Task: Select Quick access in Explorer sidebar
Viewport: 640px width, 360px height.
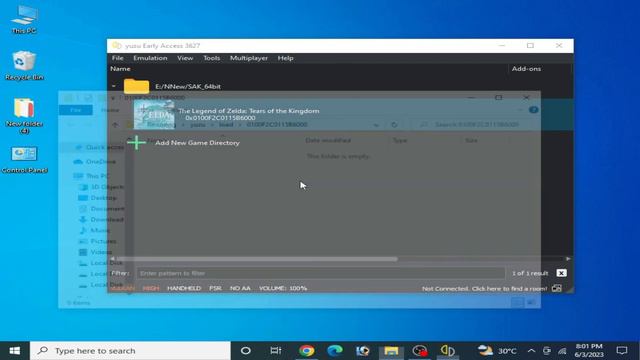Action: click(x=100, y=147)
